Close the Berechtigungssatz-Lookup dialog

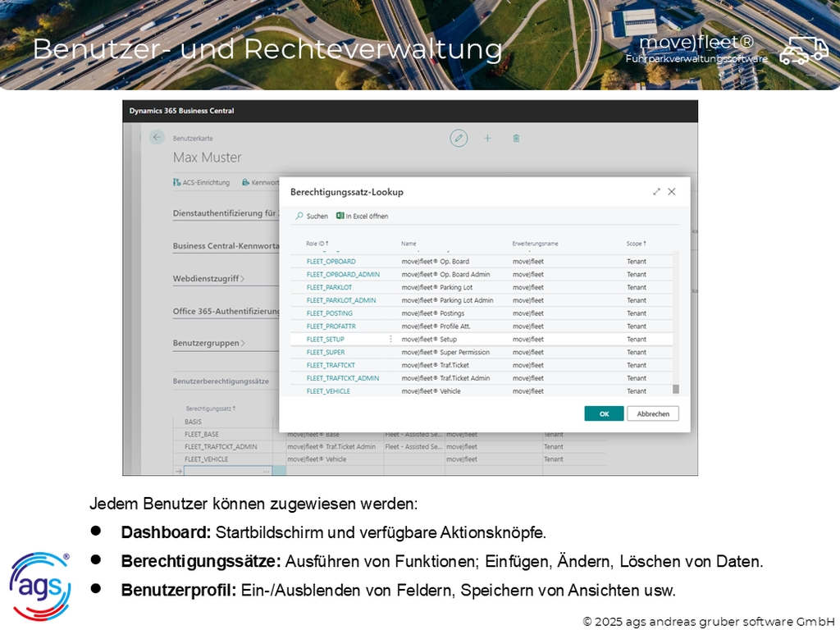click(672, 192)
